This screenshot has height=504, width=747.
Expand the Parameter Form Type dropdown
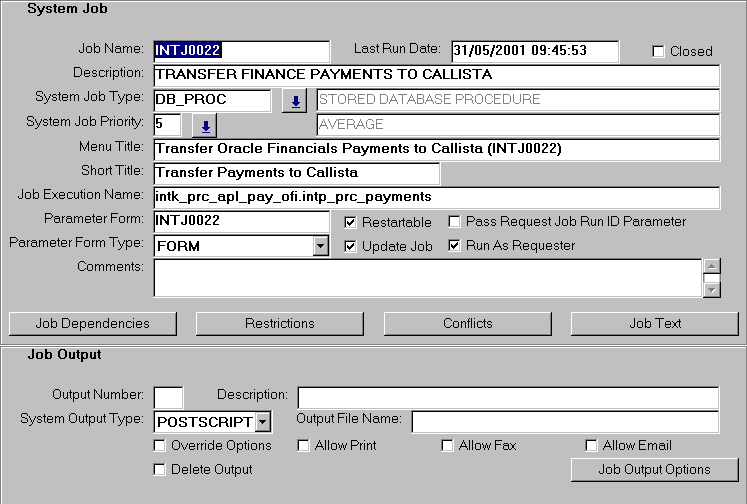[320, 245]
